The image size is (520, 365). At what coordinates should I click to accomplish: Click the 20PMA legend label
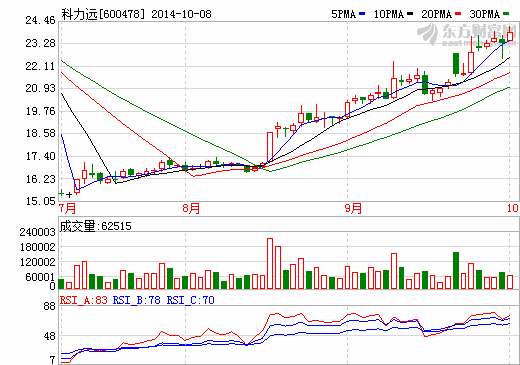437,14
